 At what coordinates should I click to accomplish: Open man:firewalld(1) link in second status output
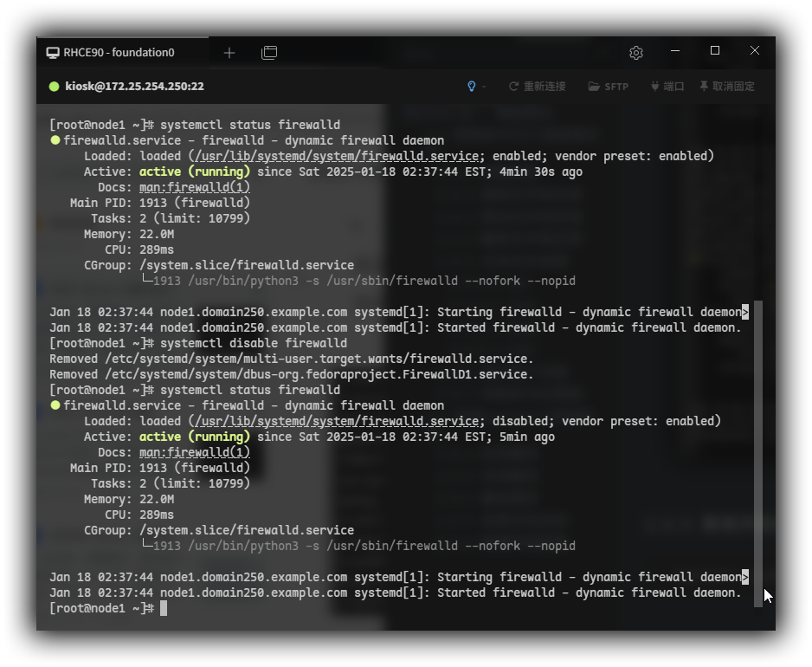[194, 452]
